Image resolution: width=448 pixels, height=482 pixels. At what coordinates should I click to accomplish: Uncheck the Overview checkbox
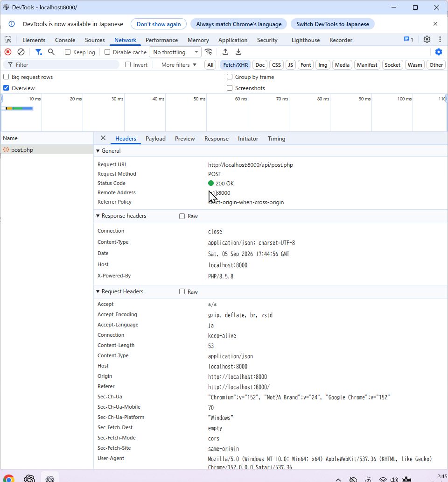6,88
